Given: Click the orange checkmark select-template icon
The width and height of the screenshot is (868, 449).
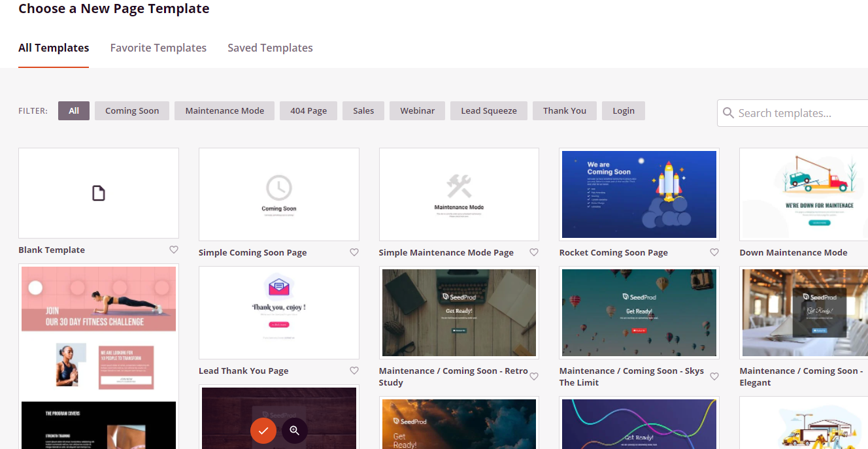Looking at the screenshot, I should [x=263, y=430].
